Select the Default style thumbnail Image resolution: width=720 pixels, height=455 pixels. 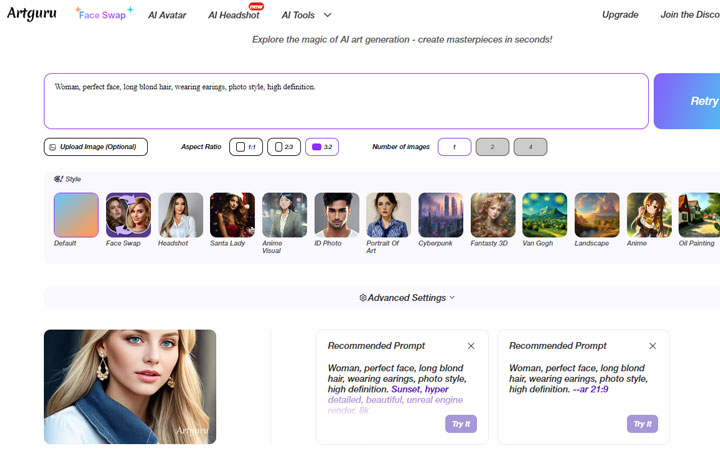(x=76, y=215)
